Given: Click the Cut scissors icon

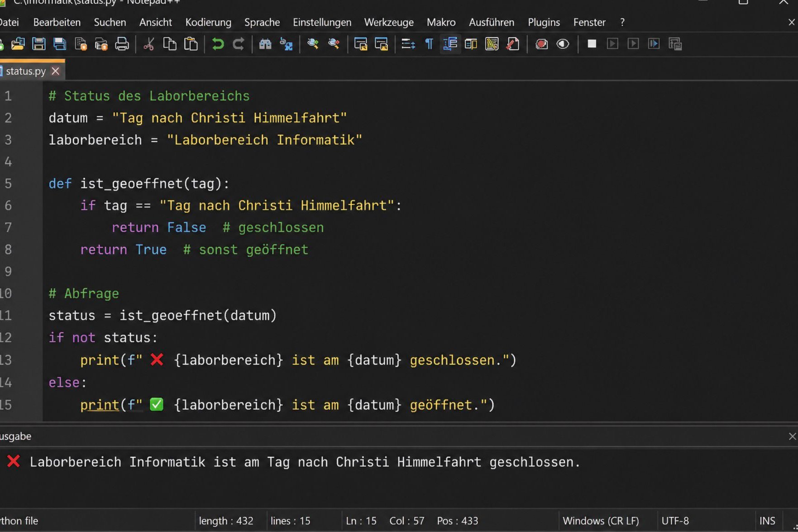Looking at the screenshot, I should click(148, 44).
